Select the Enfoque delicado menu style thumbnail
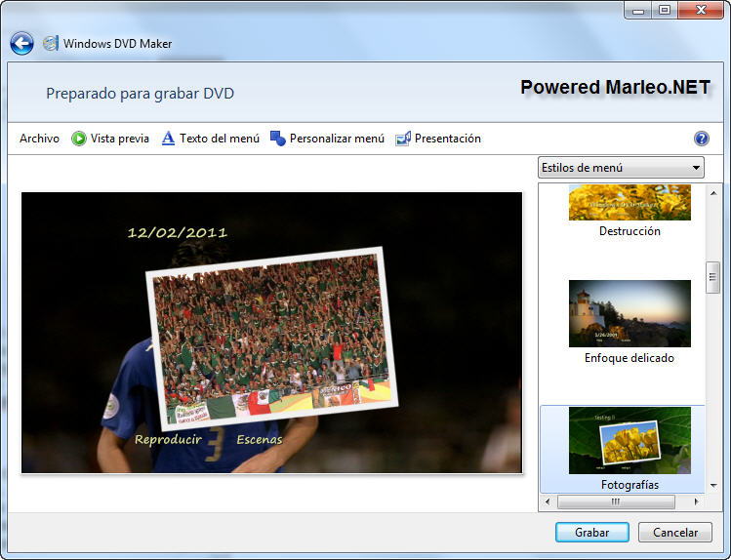 (x=629, y=313)
